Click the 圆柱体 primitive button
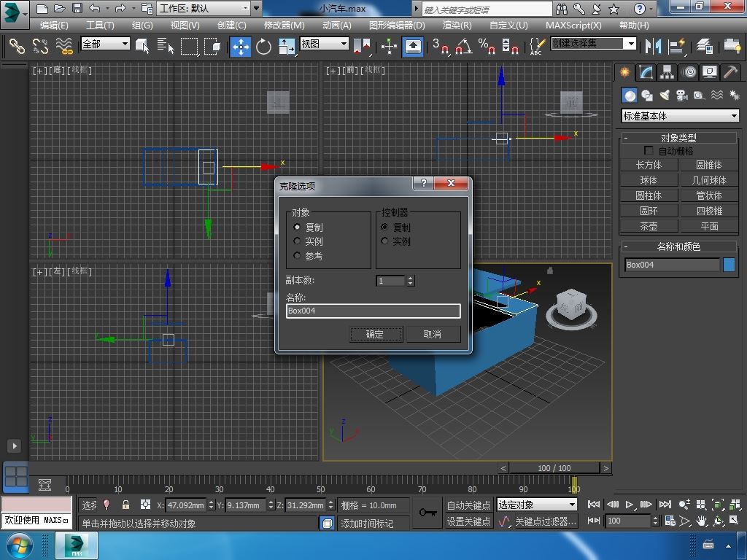The height and width of the screenshot is (560, 747). pos(649,195)
